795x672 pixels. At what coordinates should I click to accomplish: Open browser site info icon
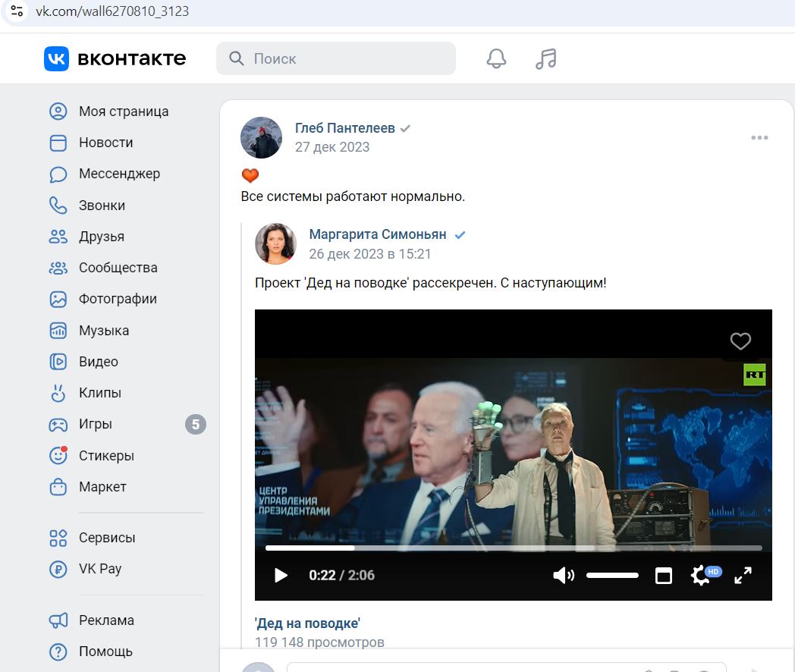pos(17,11)
